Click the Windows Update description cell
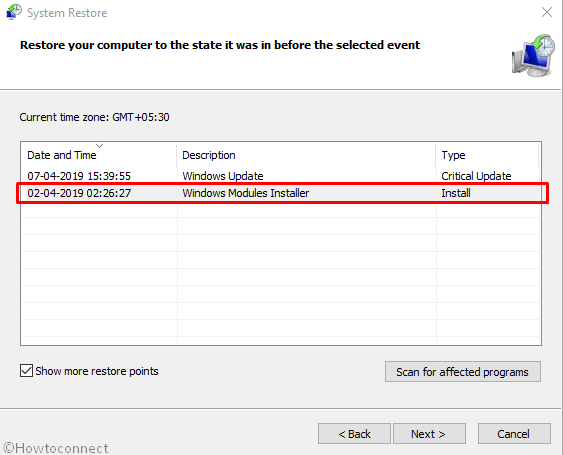 click(x=223, y=176)
